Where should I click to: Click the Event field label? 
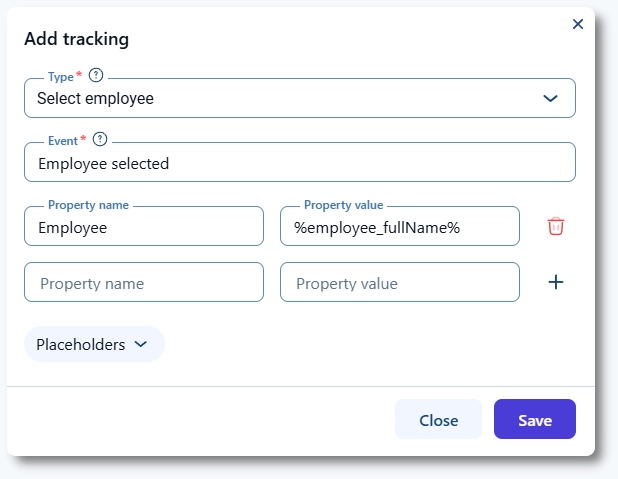63,141
